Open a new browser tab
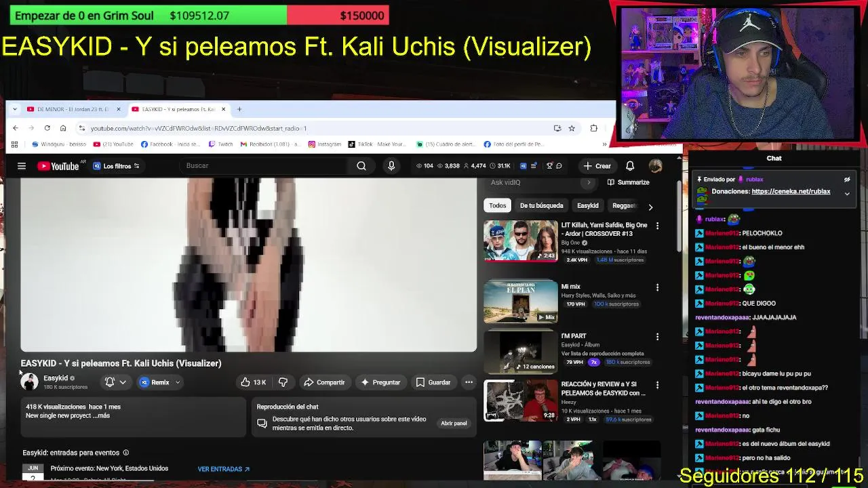Image resolution: width=868 pixels, height=488 pixels. pyautogui.click(x=239, y=109)
